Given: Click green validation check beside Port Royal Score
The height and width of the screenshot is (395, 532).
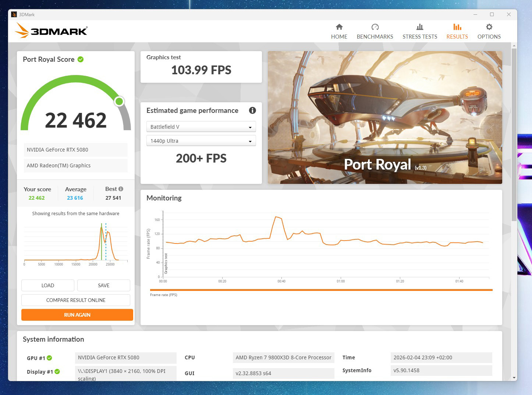Looking at the screenshot, I should click(x=81, y=59).
